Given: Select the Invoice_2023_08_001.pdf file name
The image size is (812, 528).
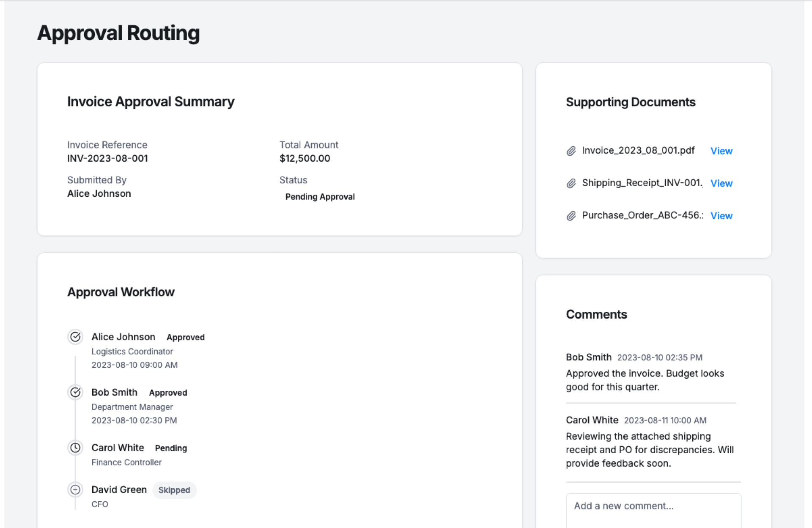Looking at the screenshot, I should pyautogui.click(x=638, y=151).
